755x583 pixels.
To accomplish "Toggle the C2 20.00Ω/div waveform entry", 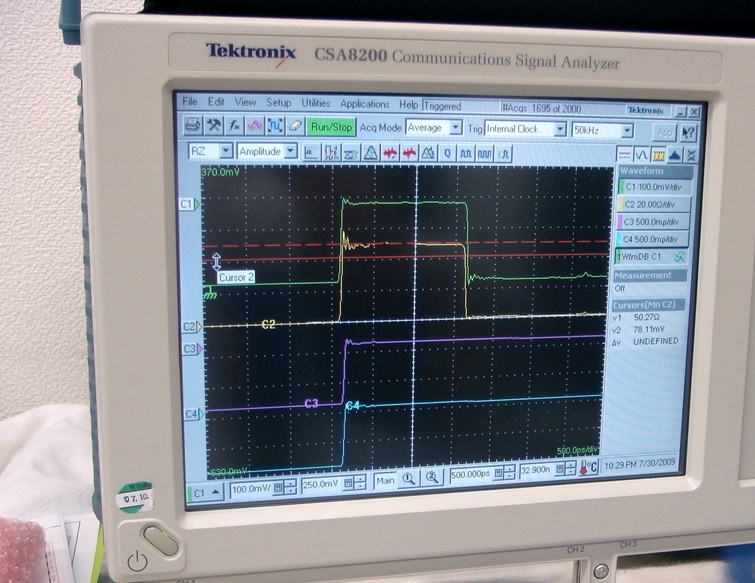I will [x=654, y=204].
